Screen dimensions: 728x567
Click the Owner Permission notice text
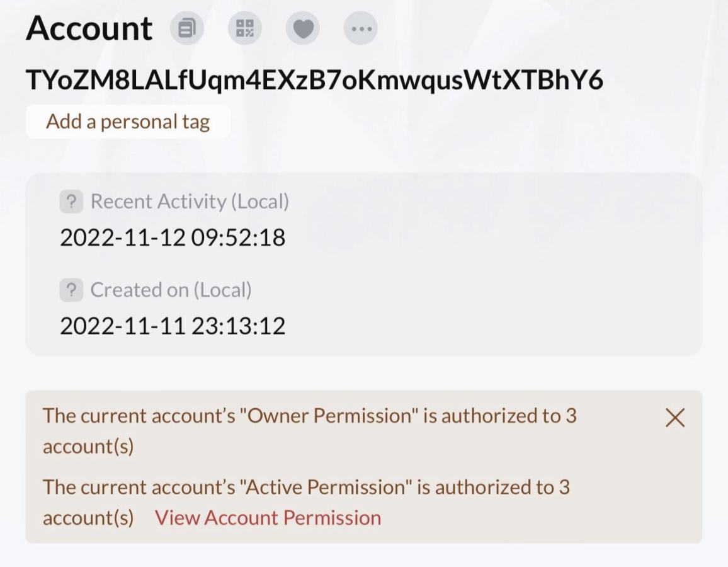pyautogui.click(x=309, y=416)
